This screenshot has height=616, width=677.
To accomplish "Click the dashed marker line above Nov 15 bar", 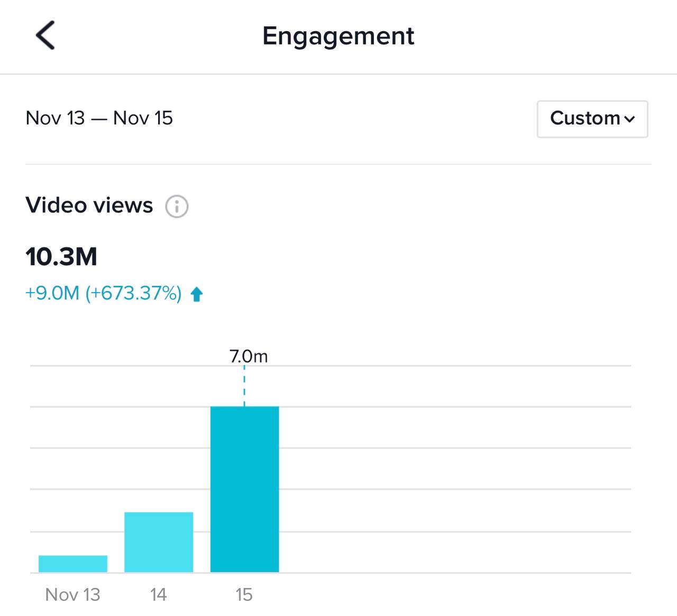I will (x=244, y=386).
